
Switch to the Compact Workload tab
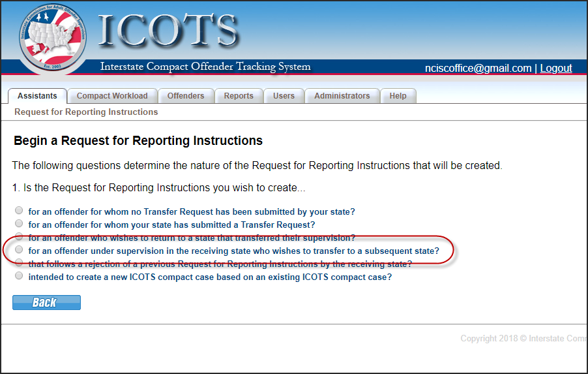coord(112,96)
